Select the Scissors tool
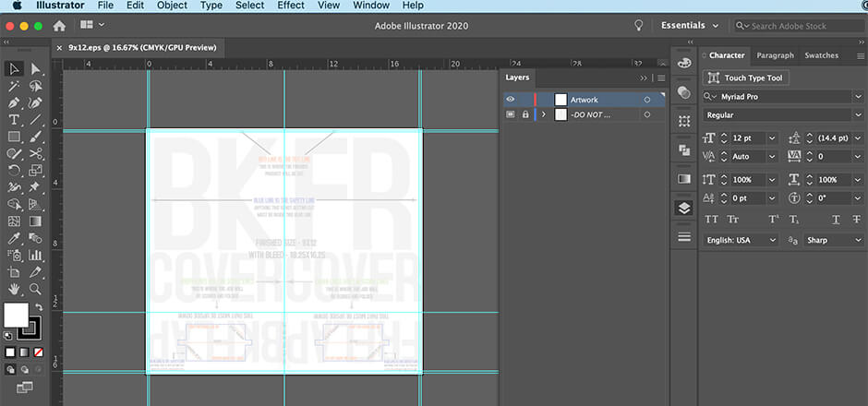The image size is (868, 406). pyautogui.click(x=35, y=154)
